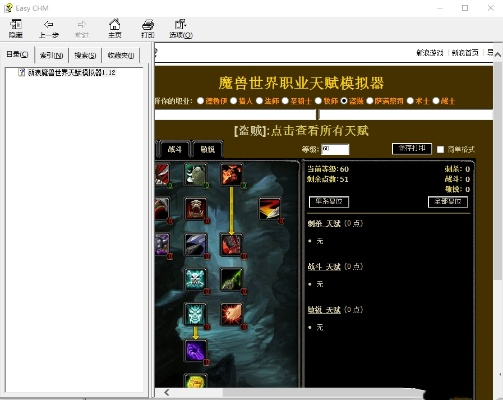
Task: Click the cut-off purple talent icon in third row
Action: point(162,244)
